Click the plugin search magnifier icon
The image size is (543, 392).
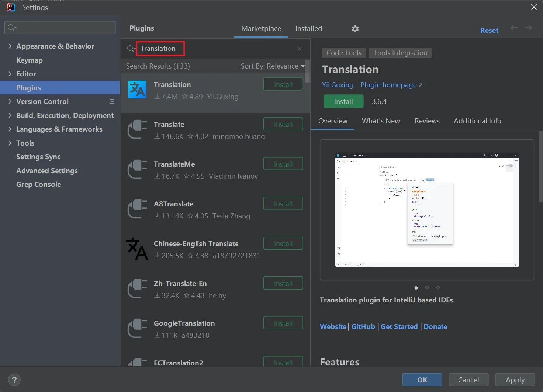pyautogui.click(x=131, y=49)
